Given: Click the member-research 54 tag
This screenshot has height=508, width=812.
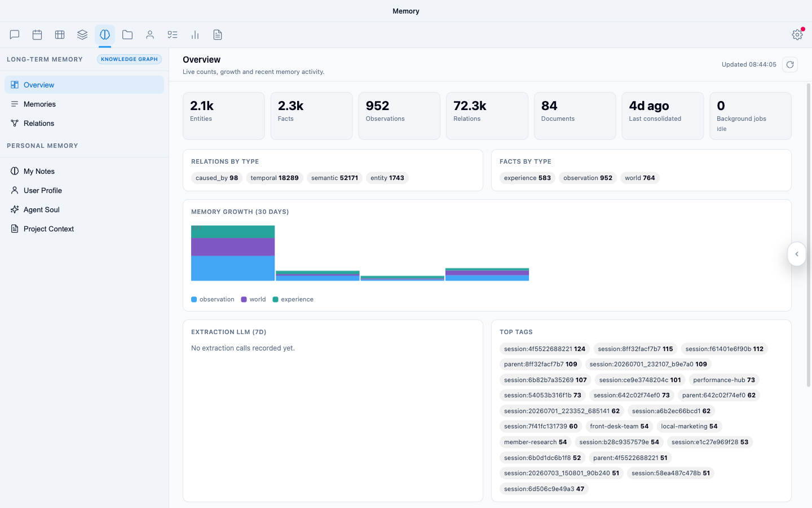Looking at the screenshot, I should tap(536, 442).
